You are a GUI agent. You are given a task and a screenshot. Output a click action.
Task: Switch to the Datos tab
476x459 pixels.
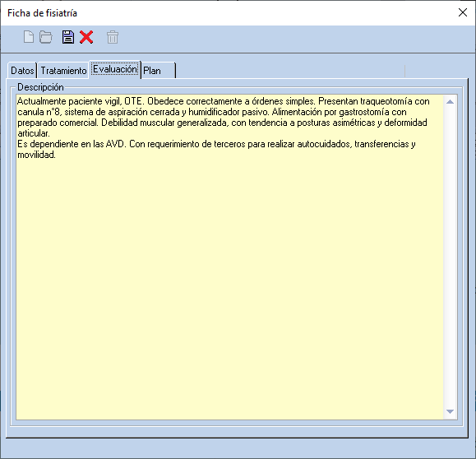point(22,71)
